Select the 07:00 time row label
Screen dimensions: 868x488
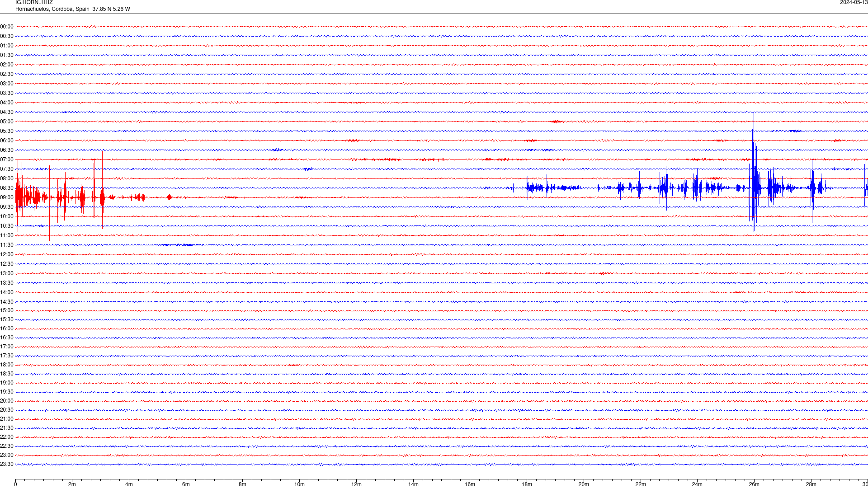click(7, 160)
